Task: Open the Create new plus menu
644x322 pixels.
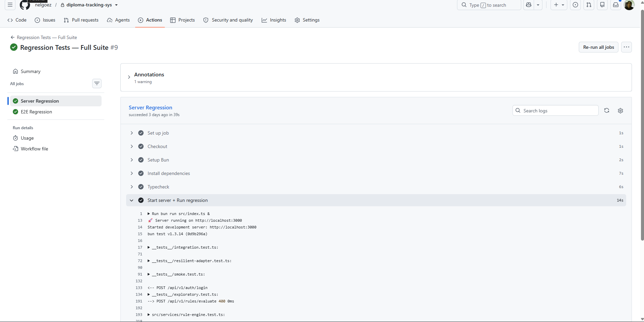Action: 559,5
